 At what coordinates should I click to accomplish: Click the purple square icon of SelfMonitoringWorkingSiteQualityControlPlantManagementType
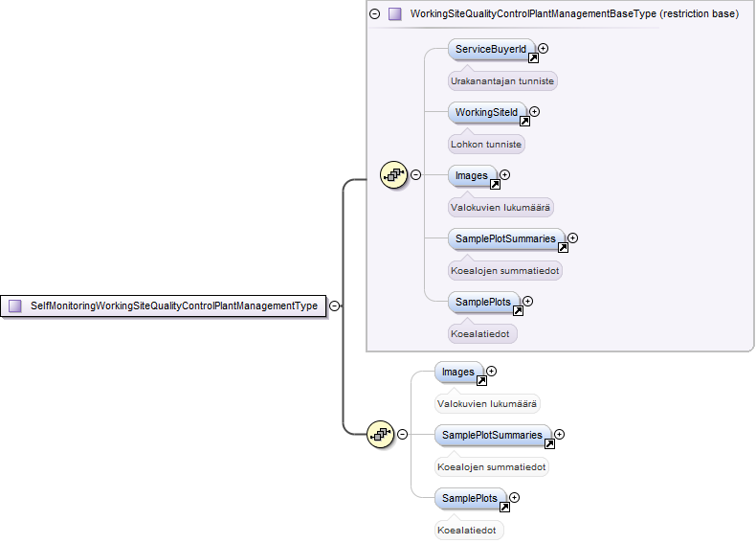click(x=15, y=306)
